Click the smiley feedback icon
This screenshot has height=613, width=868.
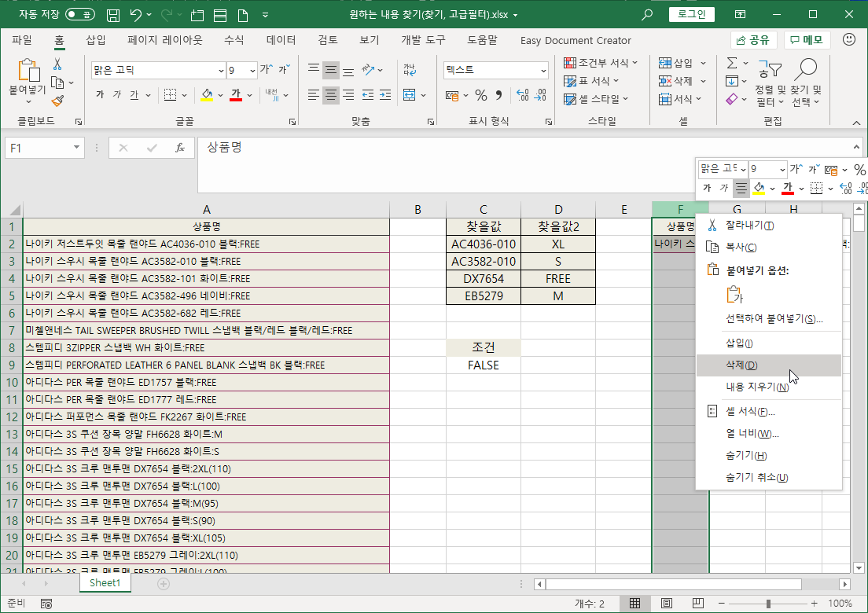[x=848, y=39]
